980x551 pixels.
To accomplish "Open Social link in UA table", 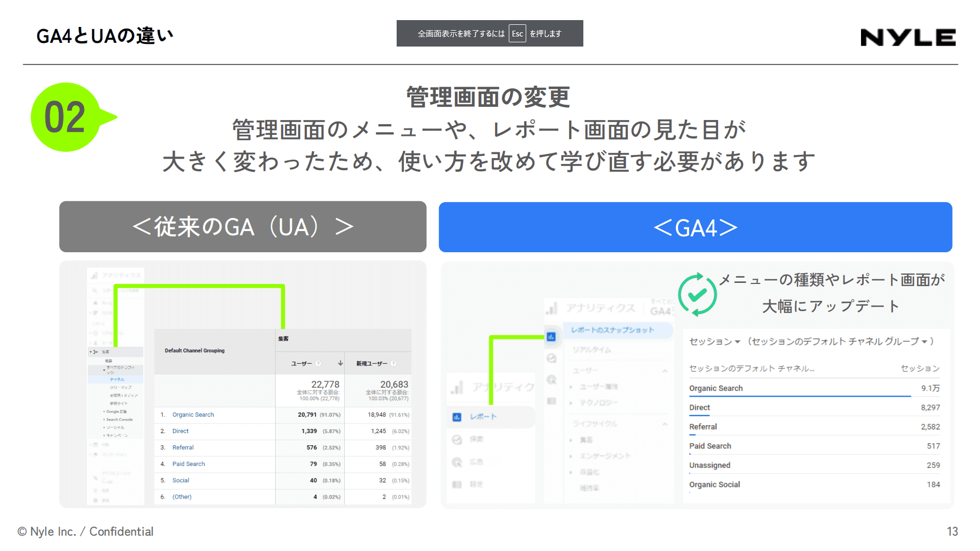I will coord(180,480).
